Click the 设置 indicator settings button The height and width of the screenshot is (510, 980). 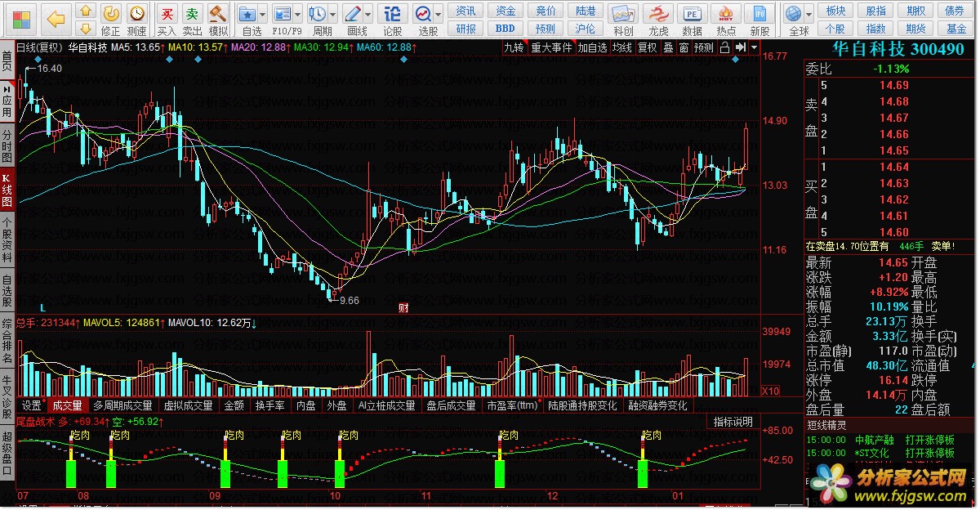pyautogui.click(x=32, y=405)
